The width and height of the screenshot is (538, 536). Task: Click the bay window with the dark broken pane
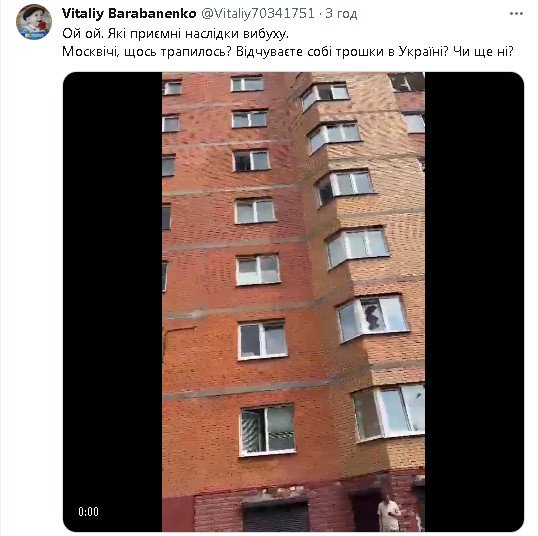coord(373,317)
